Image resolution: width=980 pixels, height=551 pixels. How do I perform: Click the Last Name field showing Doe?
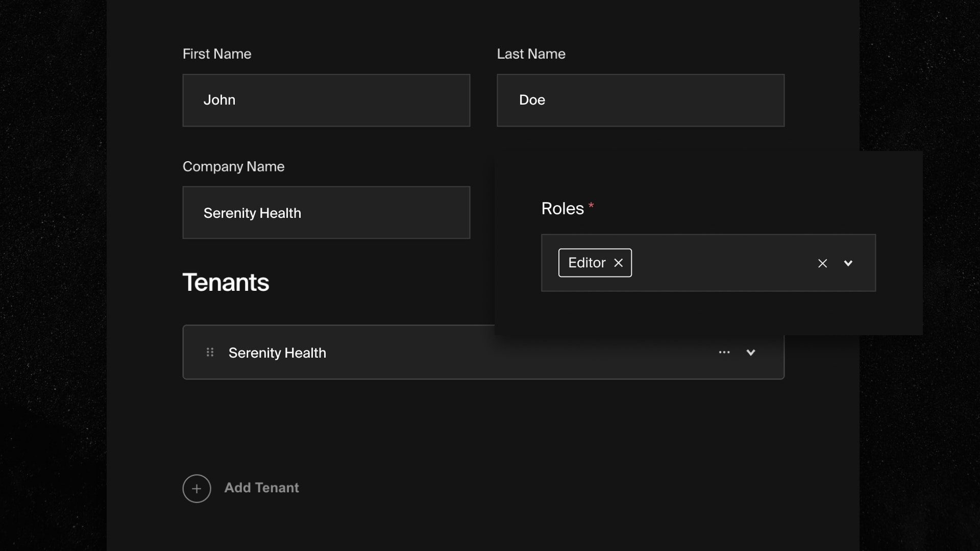coord(640,100)
